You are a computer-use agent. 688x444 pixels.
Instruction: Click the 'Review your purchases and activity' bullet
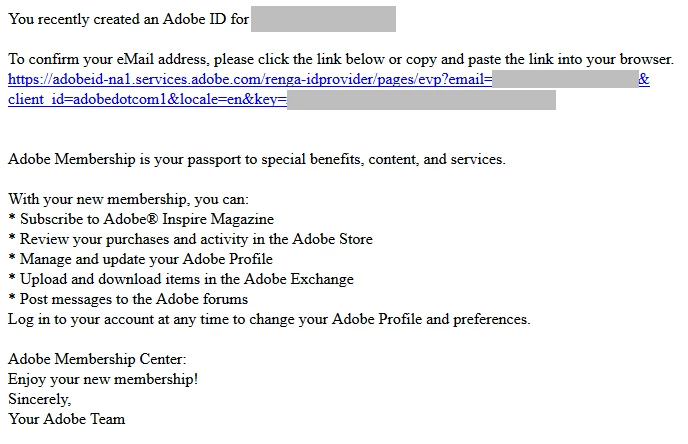click(x=190, y=239)
